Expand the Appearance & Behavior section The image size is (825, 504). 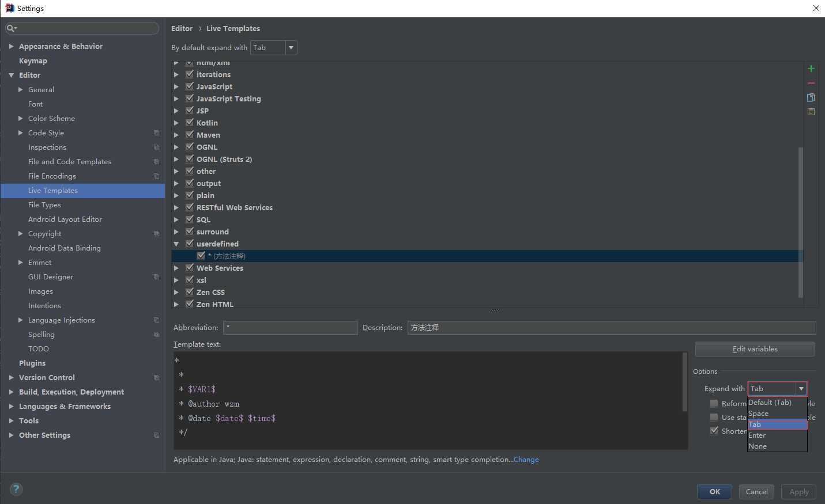11,47
